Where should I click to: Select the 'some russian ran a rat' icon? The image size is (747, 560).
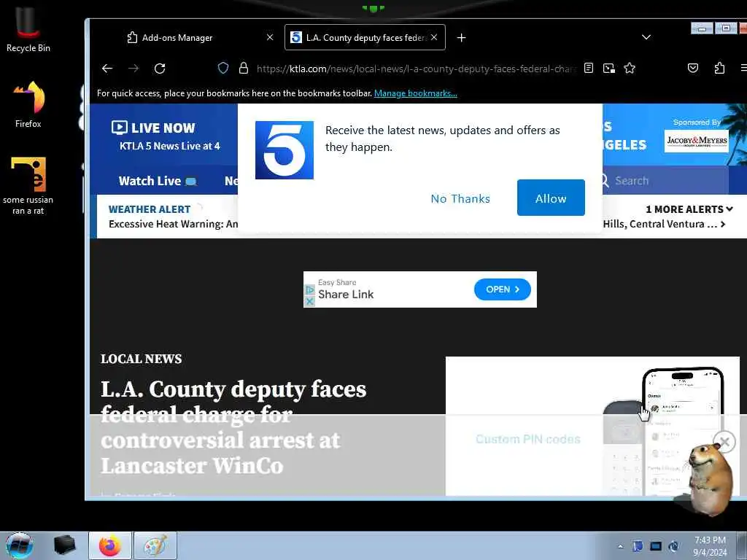pyautogui.click(x=28, y=186)
